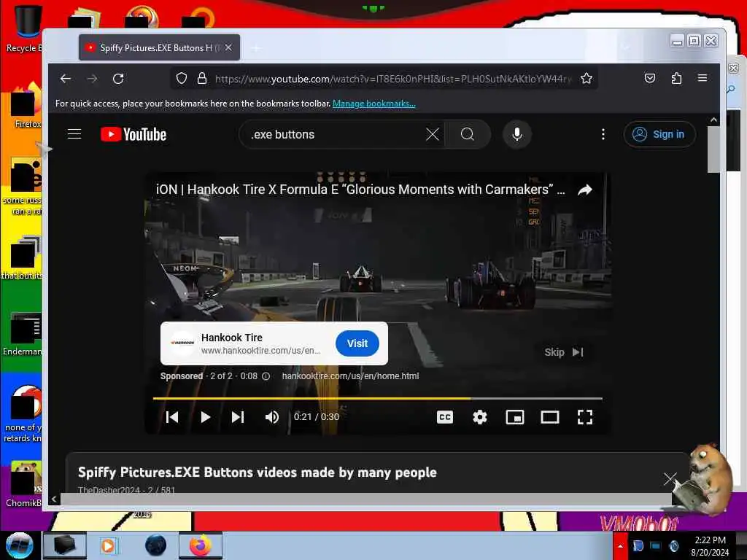Click the horizontal scrollbar at window bottom
The width and height of the screenshot is (747, 560).
click(x=366, y=499)
